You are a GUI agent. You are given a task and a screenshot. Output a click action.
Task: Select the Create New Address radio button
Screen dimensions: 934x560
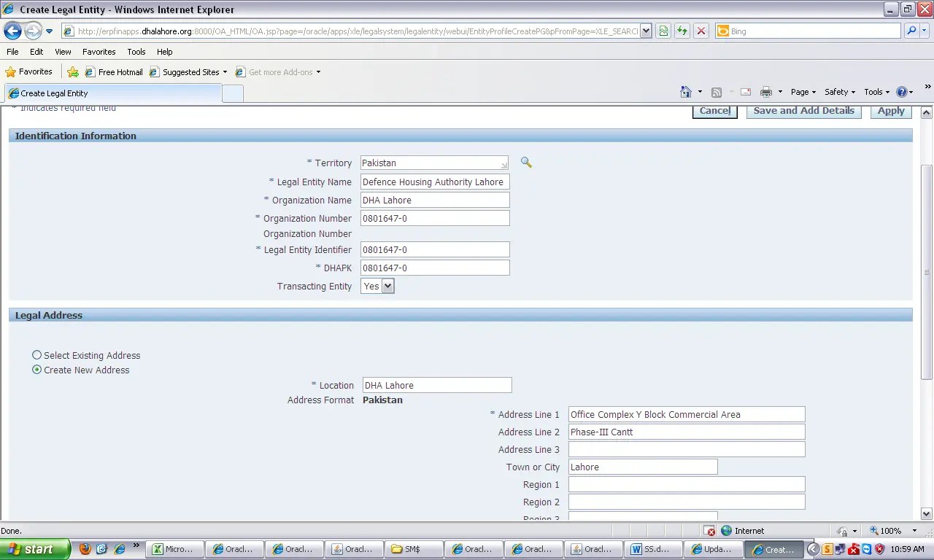click(36, 370)
